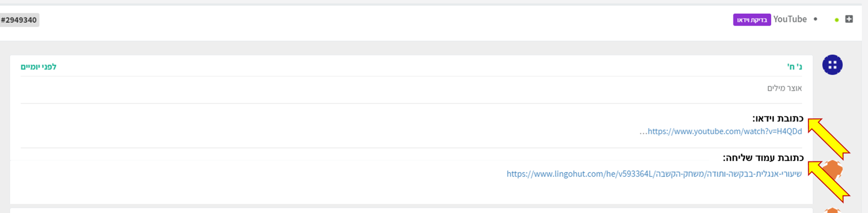868x213 pixels.
Task: Select the purple בדיקת וידאו tag
Action: [752, 20]
